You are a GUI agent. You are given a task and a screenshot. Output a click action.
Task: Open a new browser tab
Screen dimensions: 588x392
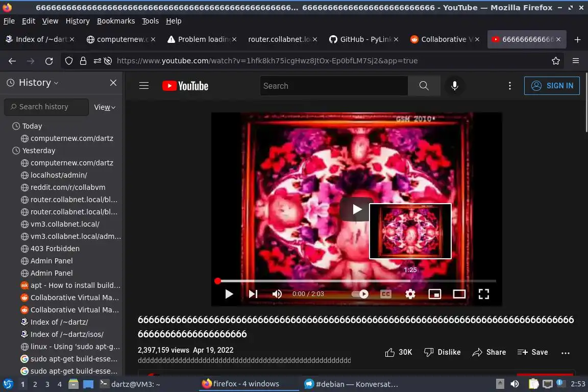pyautogui.click(x=577, y=39)
